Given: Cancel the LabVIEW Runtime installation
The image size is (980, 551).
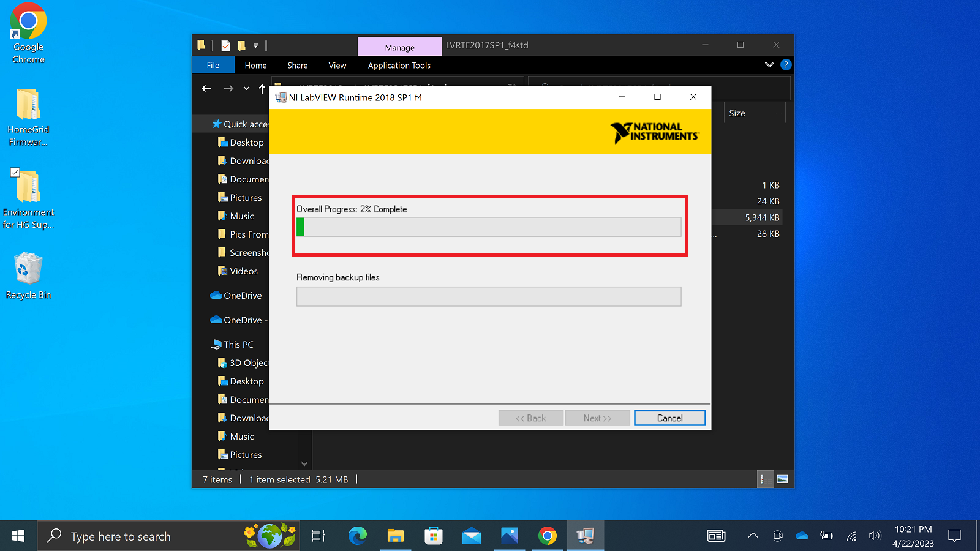Looking at the screenshot, I should [669, 418].
